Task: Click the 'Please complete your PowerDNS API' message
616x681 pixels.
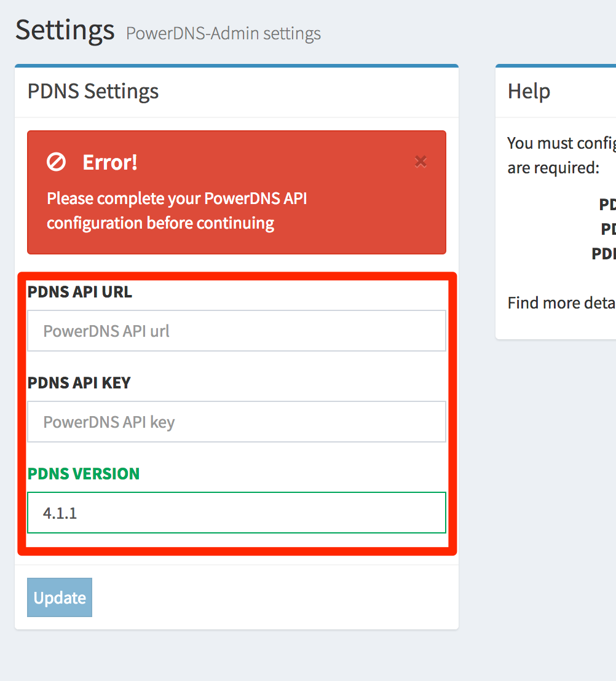Action: click(177, 199)
